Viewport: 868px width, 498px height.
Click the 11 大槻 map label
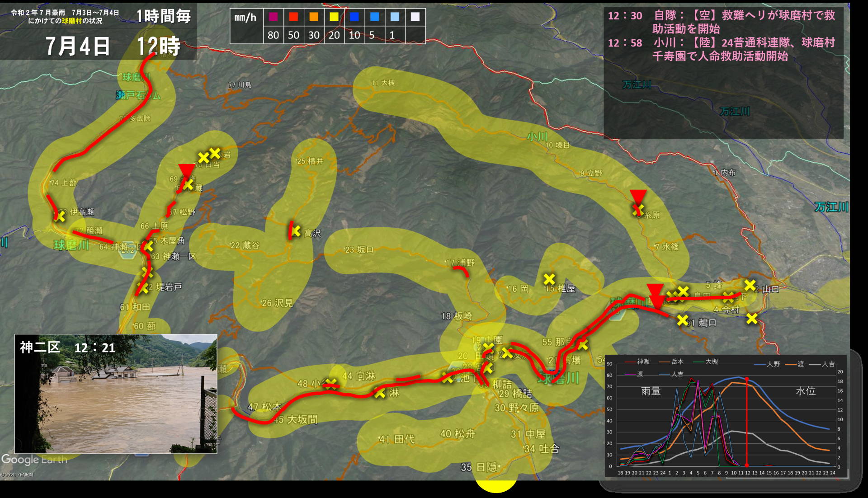[383, 83]
